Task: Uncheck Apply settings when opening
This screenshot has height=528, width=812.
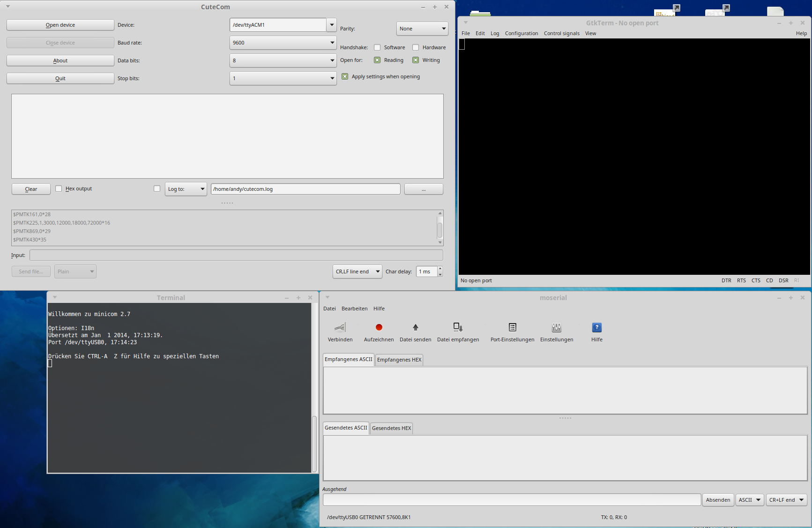Action: (345, 76)
